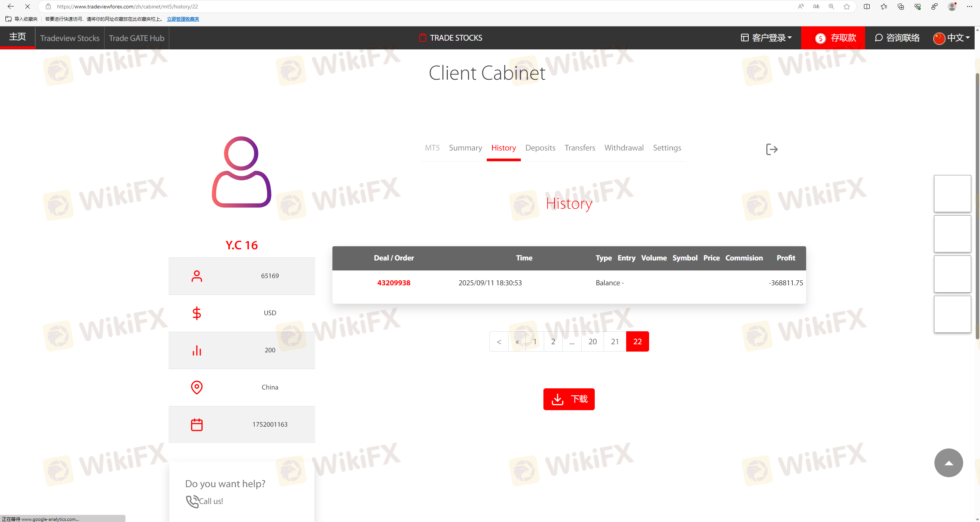The width and height of the screenshot is (980, 522).
Task: Click the scroll-to-top round arrow button
Action: tap(948, 463)
